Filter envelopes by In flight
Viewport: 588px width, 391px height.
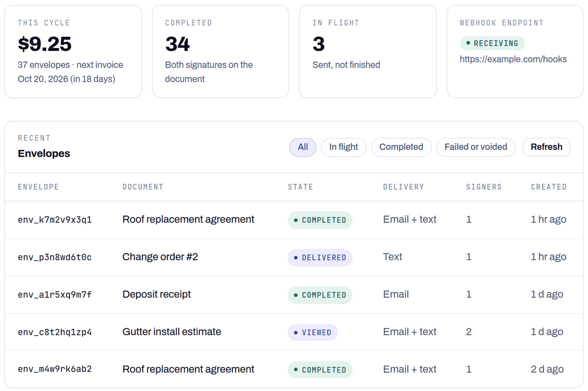tap(343, 147)
